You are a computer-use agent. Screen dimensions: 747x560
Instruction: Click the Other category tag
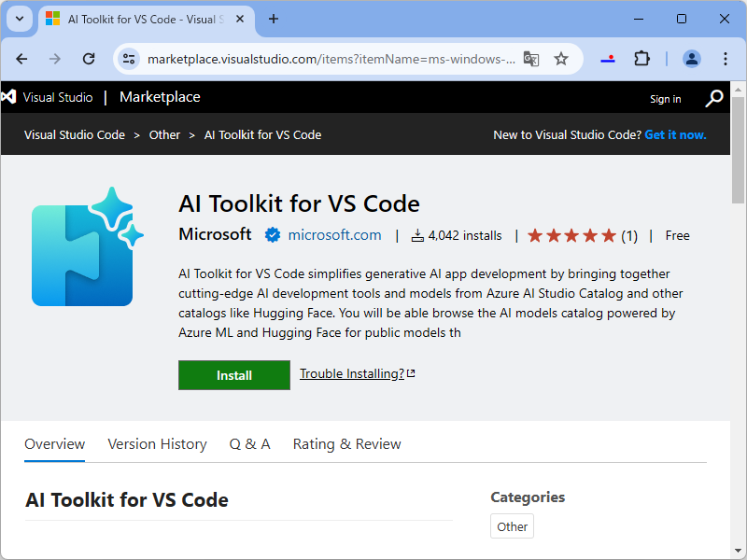[x=512, y=525]
